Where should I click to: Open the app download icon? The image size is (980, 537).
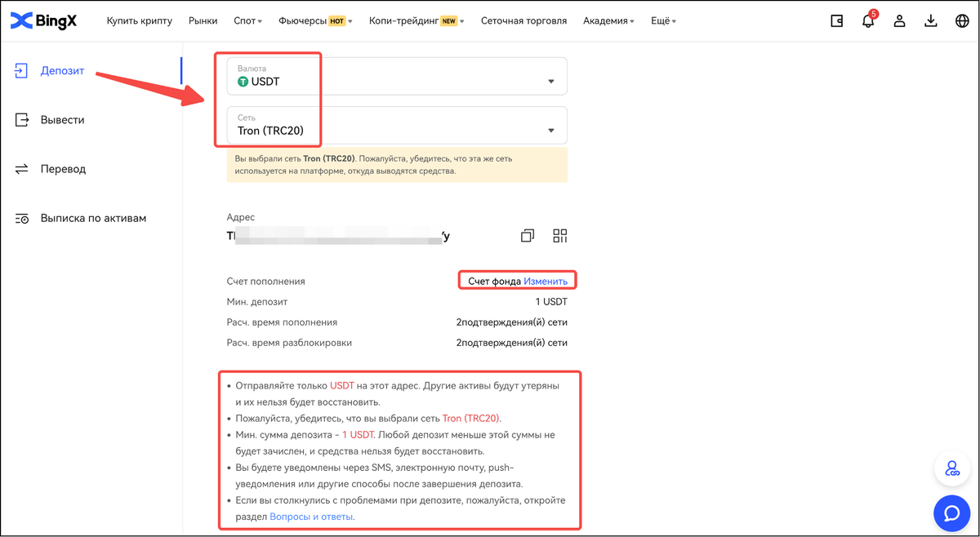pos(931,21)
